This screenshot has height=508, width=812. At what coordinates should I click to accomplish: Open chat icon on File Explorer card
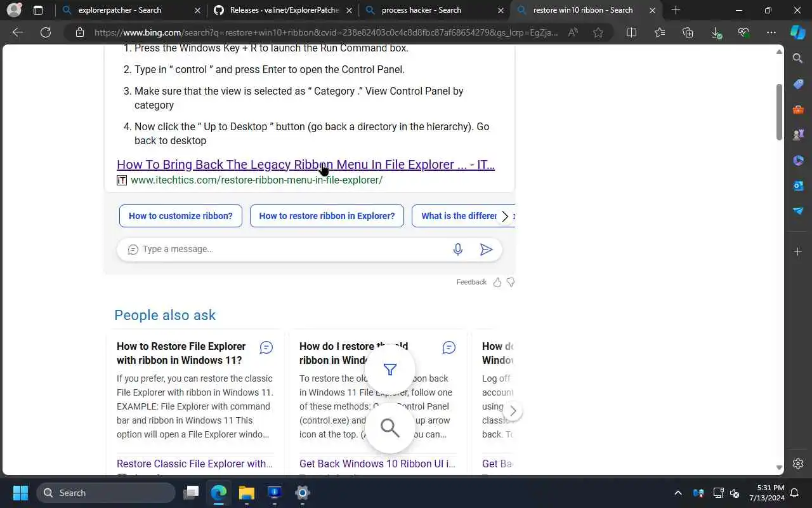[266, 347]
